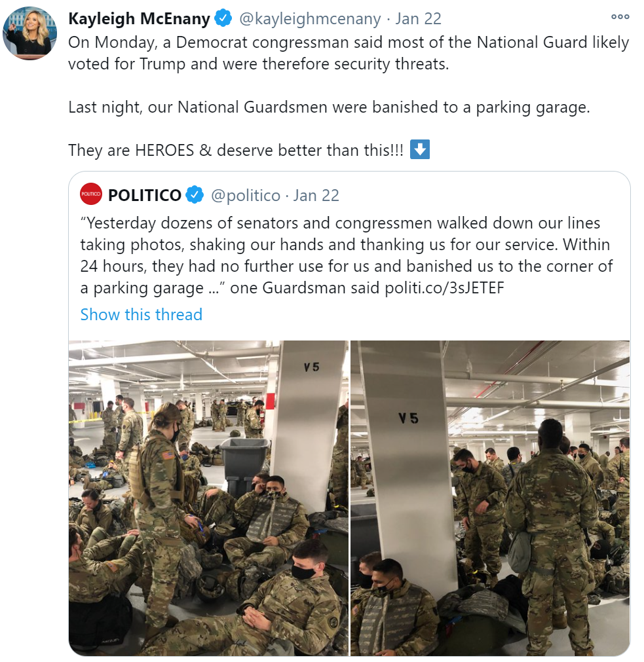Open the politi.co/3sJETEF article link
Image resolution: width=644 pixels, height=662 pixels.
(x=444, y=288)
